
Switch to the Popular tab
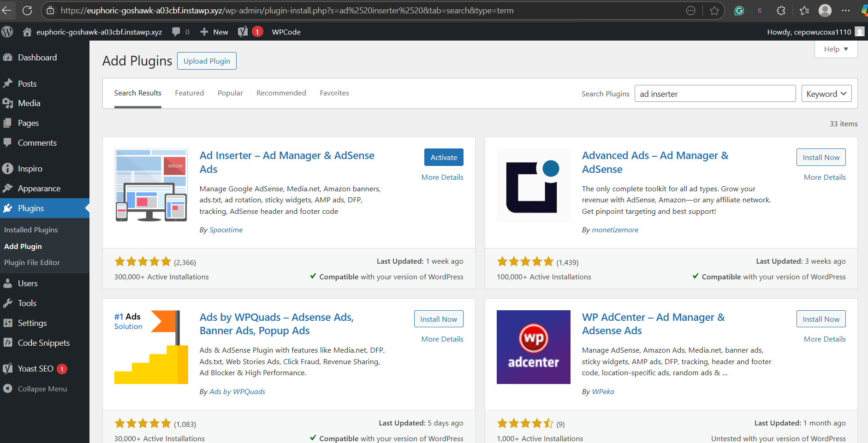coord(230,93)
